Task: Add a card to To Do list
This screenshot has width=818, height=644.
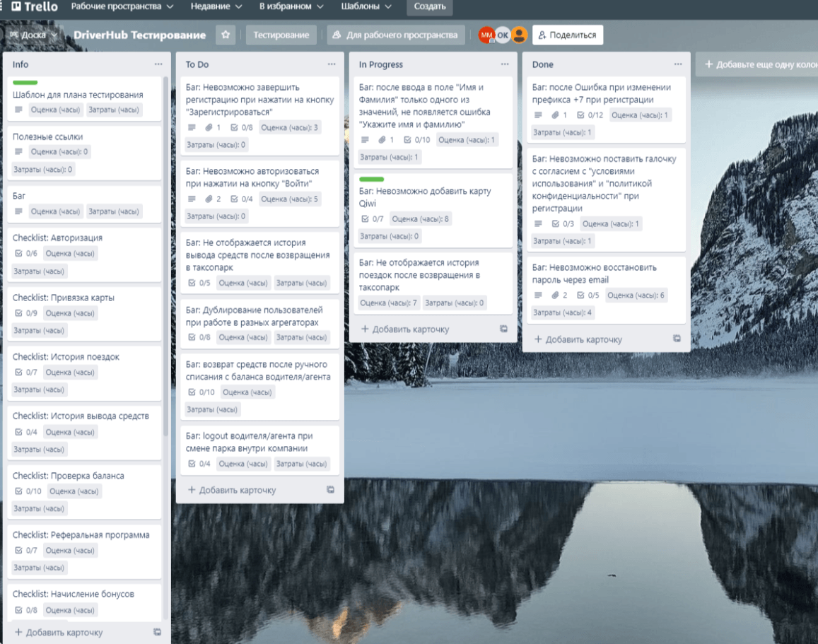Action: coord(232,490)
